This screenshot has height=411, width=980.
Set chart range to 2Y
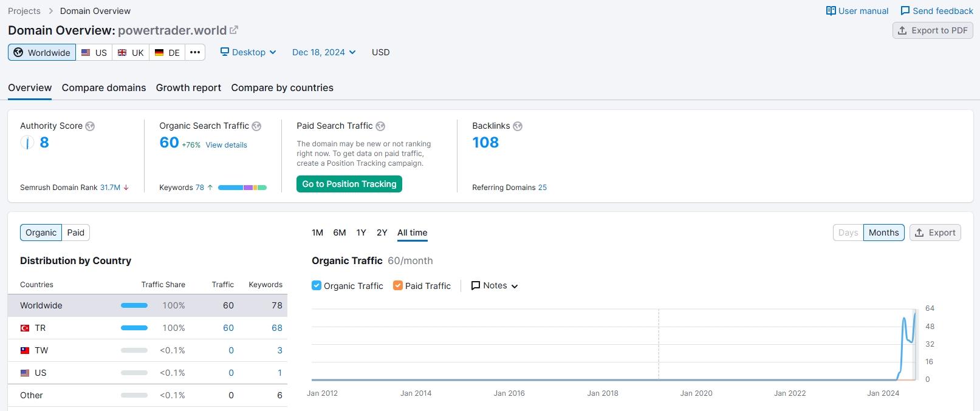click(x=382, y=233)
